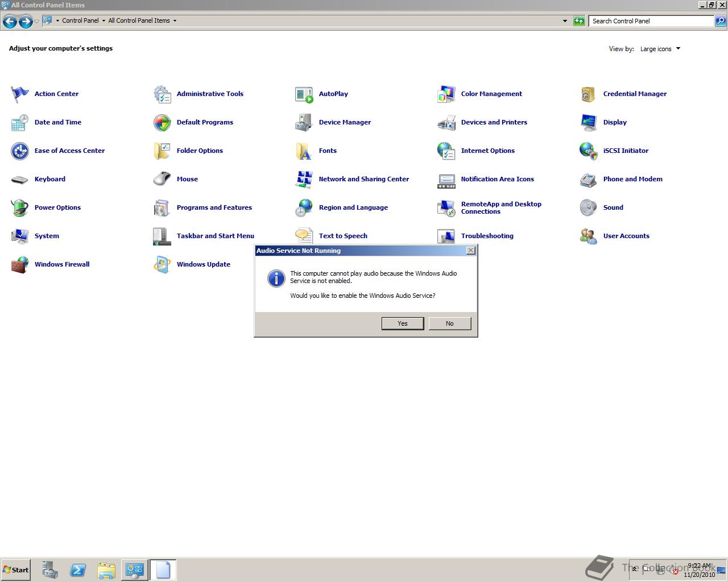Viewport: 728px width, 582px height.
Task: Close the Audio Service Not Running dialog
Action: [x=471, y=251]
